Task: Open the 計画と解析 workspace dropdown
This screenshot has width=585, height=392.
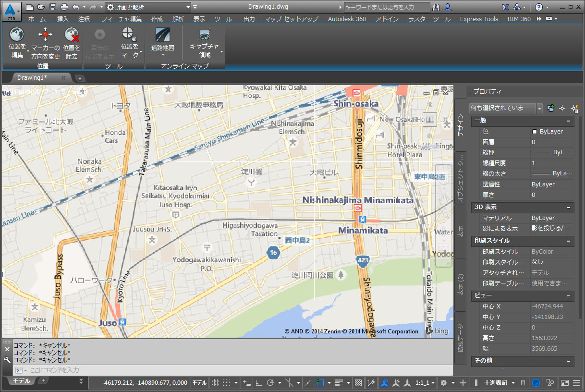Action: [x=188, y=7]
